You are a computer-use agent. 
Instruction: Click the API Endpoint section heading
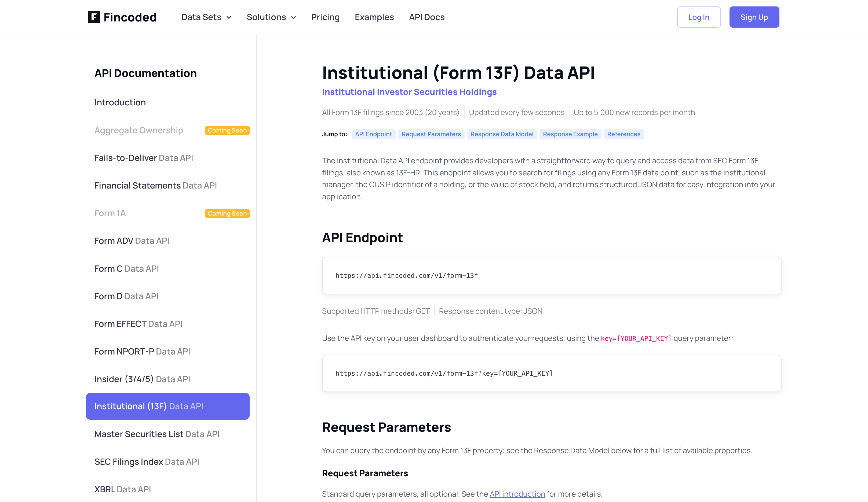(x=362, y=238)
